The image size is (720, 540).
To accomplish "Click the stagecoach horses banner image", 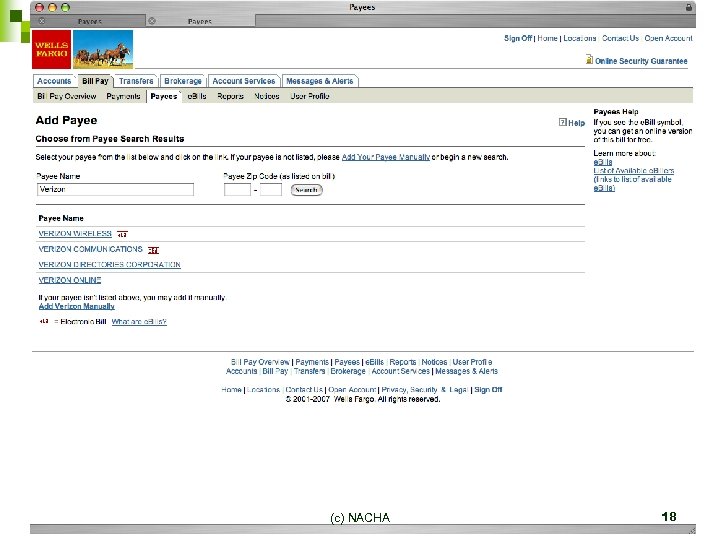I will 103,50.
